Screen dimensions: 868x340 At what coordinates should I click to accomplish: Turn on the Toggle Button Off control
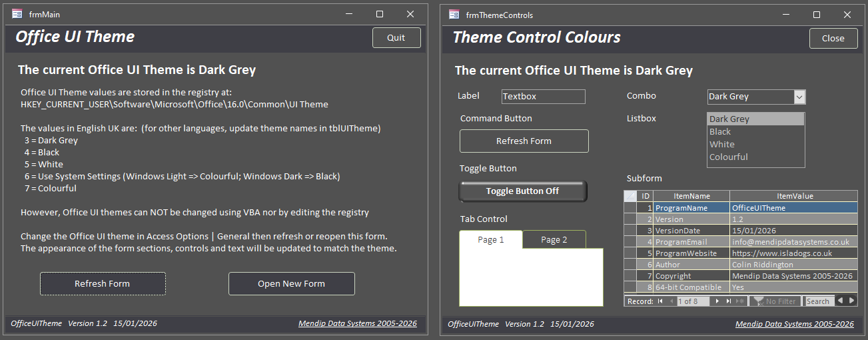(x=523, y=191)
